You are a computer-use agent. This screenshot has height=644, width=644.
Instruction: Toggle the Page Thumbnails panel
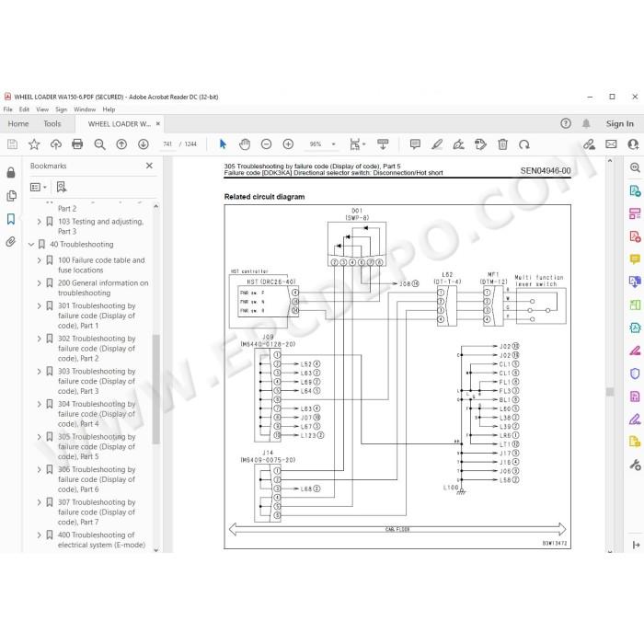pos(11,196)
